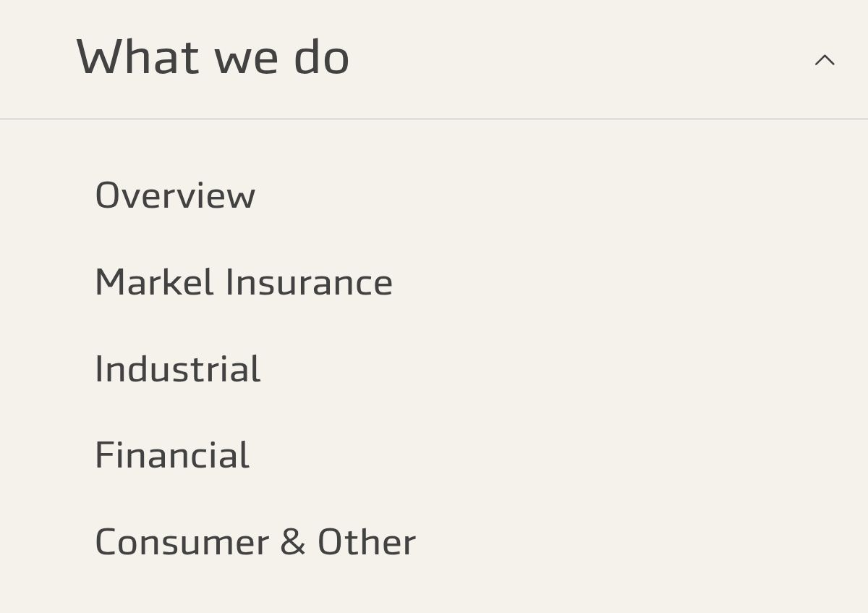Click the ampersand in Consumer & Other
This screenshot has height=613, width=868.
[293, 542]
